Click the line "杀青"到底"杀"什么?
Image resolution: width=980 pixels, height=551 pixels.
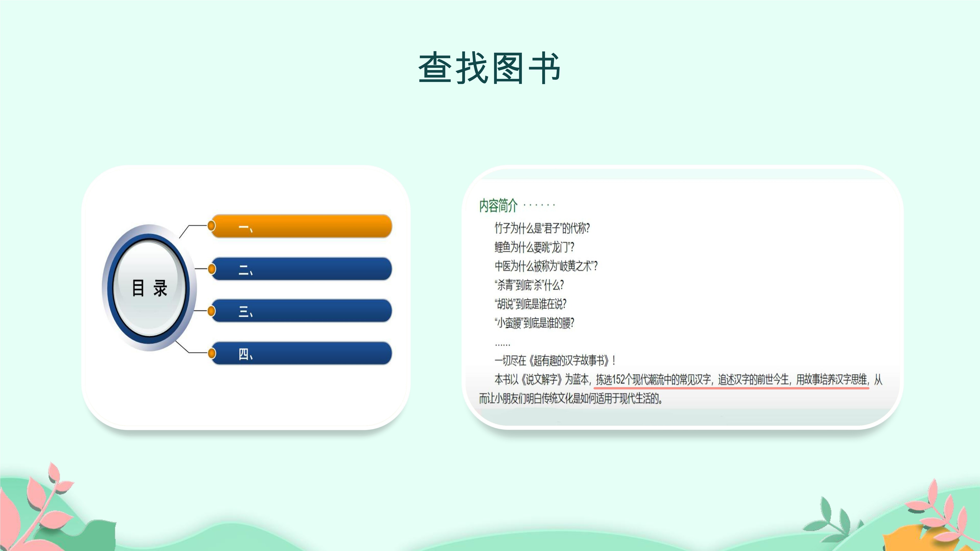529,285
